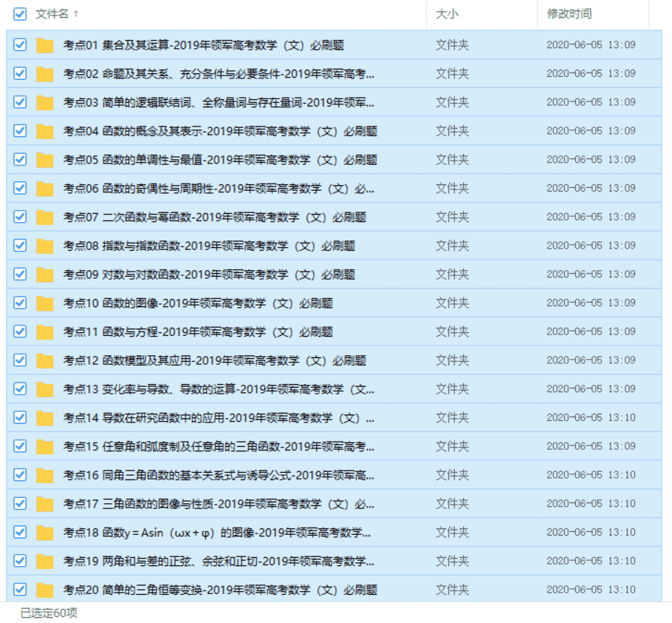Deselect the 考点16 同角三角函数 row checkbox
Image resolution: width=672 pixels, height=623 pixels.
click(20, 475)
